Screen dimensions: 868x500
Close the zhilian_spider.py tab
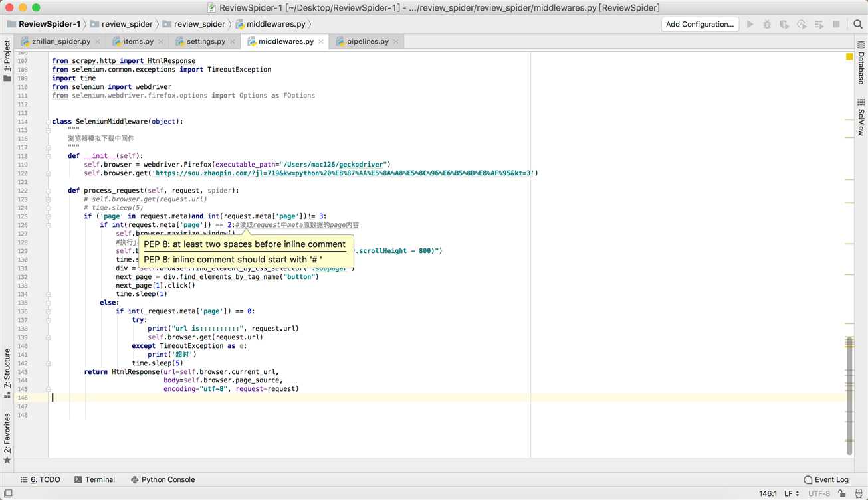pos(98,42)
